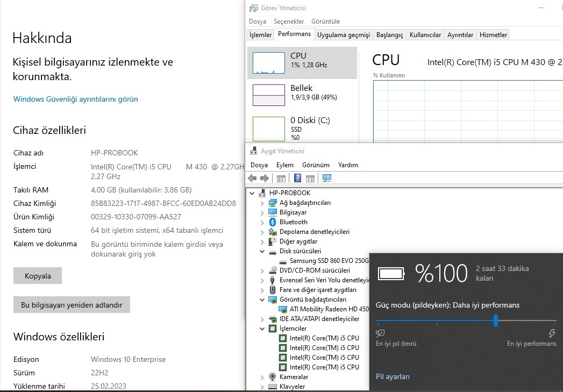Expand the Diğer aygıtlar node arrow
The width and height of the screenshot is (563, 392).
tap(262, 241)
